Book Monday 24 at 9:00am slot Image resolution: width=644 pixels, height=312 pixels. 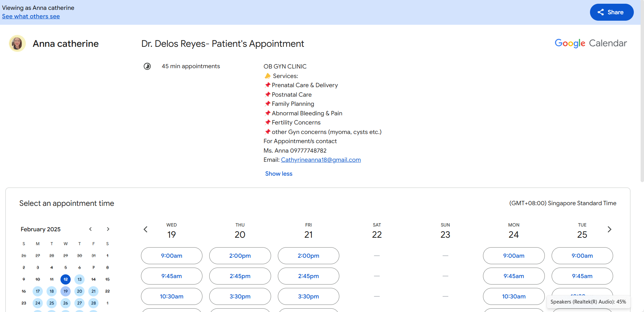pyautogui.click(x=514, y=256)
